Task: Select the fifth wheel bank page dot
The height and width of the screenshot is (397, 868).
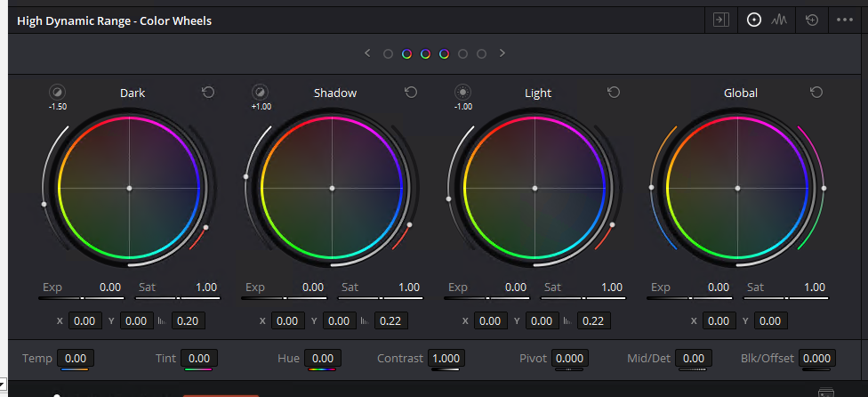Action: (x=462, y=54)
